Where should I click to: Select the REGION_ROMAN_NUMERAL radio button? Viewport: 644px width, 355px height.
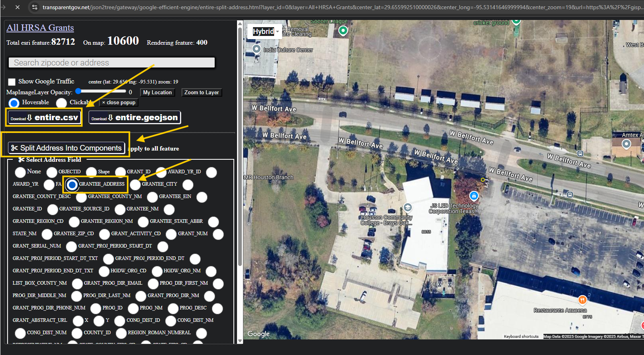pos(121,333)
